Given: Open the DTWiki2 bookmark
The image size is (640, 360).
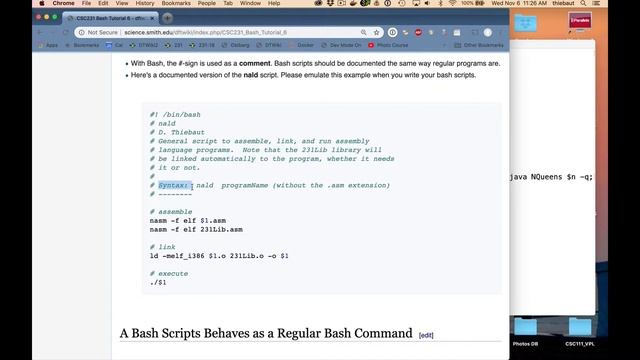Looking at the screenshot, I should [x=143, y=45].
